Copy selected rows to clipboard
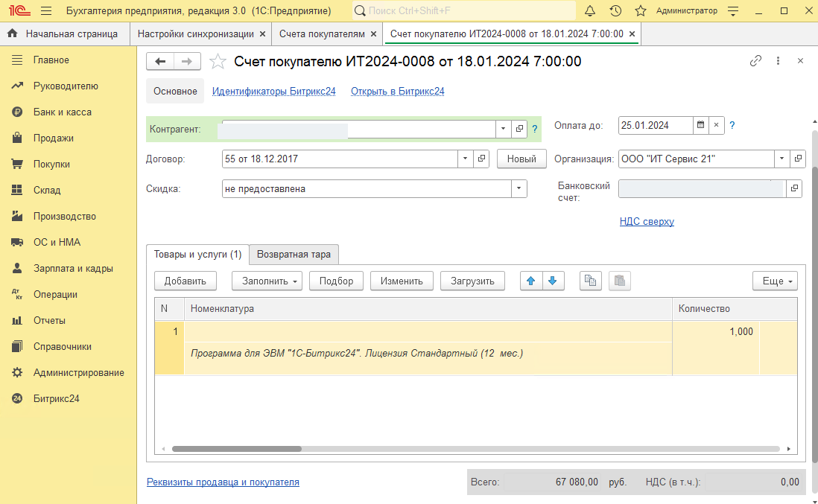Screen dimensions: 818x504 coord(591,281)
